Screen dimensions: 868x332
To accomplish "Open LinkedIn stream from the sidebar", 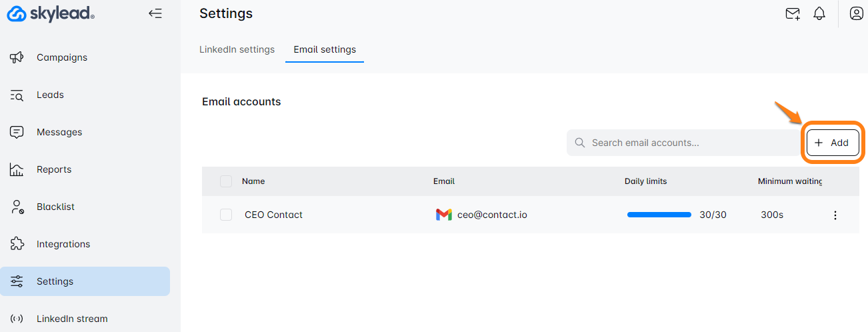I will pos(71,319).
